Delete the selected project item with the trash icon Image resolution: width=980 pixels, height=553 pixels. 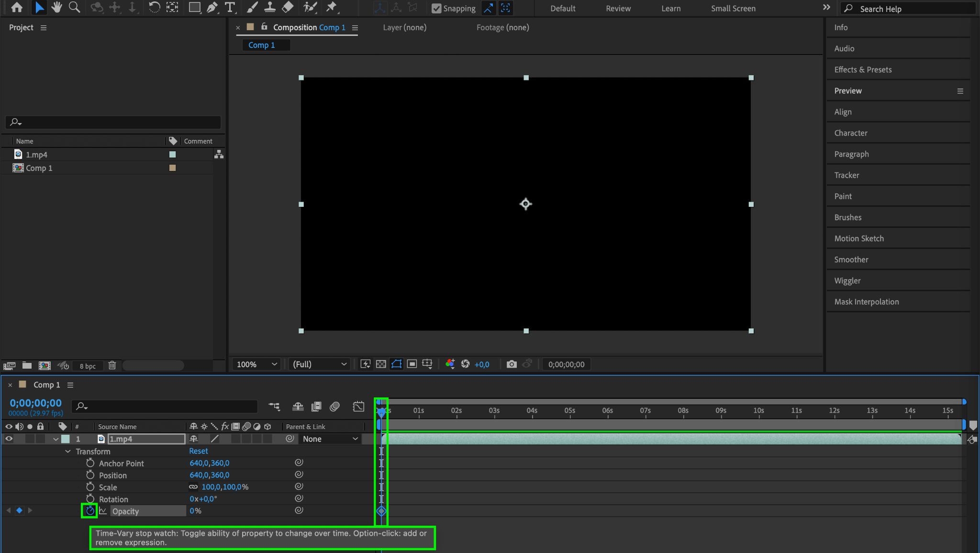[x=112, y=366]
